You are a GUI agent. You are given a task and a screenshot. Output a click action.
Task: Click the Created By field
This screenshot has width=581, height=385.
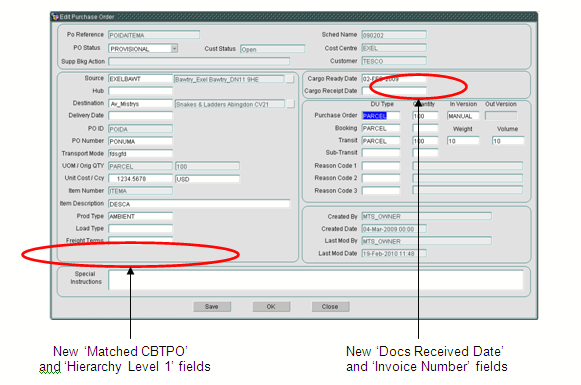(x=426, y=216)
